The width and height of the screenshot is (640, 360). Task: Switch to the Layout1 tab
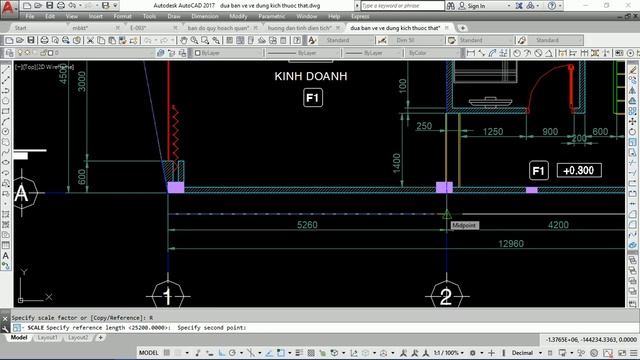click(x=47, y=338)
